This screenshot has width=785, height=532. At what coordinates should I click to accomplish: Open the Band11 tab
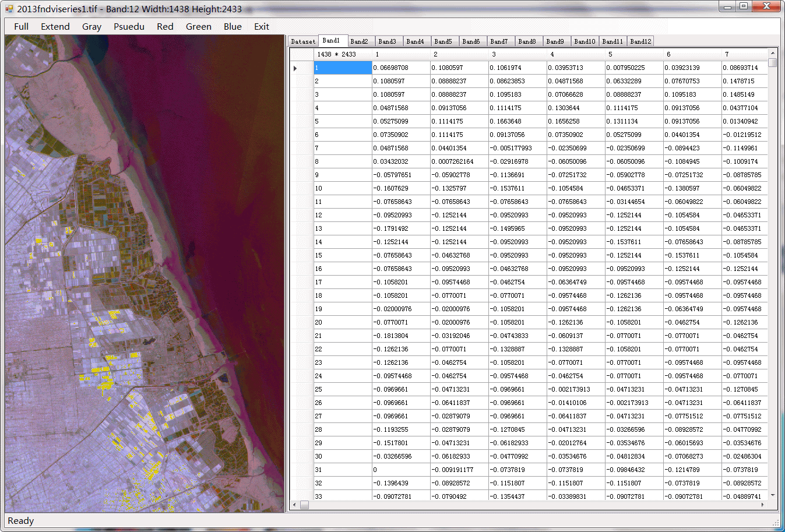point(612,41)
